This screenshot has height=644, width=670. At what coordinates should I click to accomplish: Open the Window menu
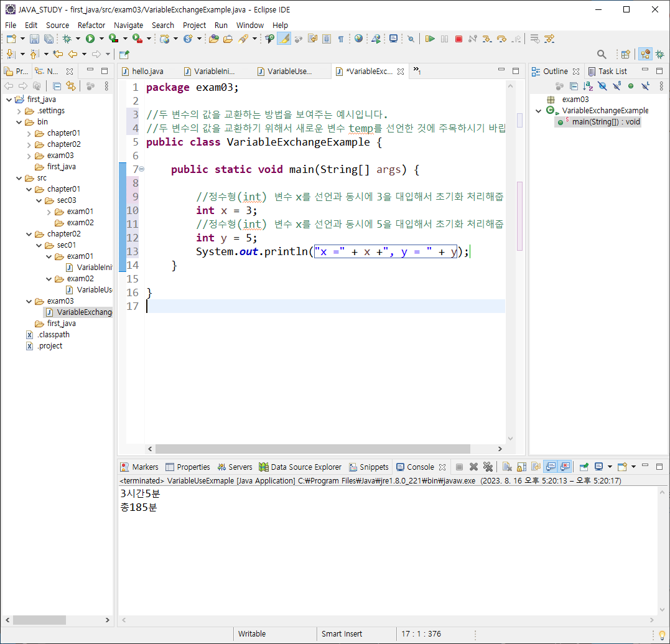pos(250,26)
